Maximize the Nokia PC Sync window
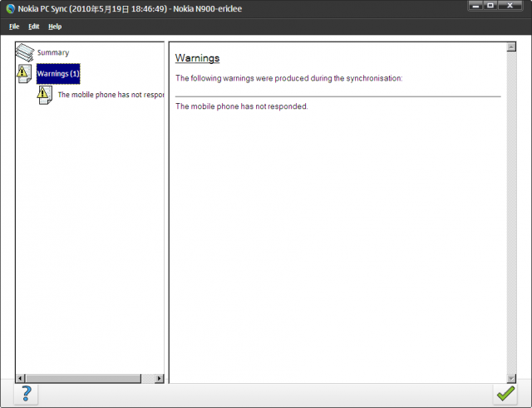 pyautogui.click(x=490, y=6)
